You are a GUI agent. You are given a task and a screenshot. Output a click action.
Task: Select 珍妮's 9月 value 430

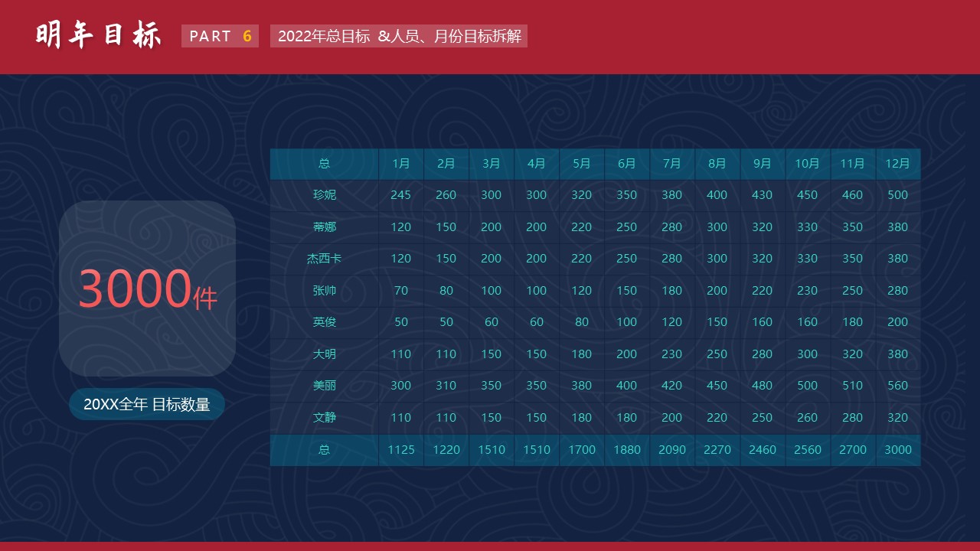[x=763, y=194]
